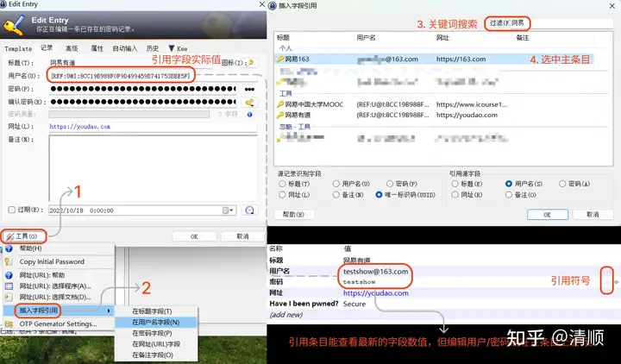621x364 pixels.
Task: Click the document icon beside 网址(URL): 选择文档(D)
Action: [x=9, y=297]
